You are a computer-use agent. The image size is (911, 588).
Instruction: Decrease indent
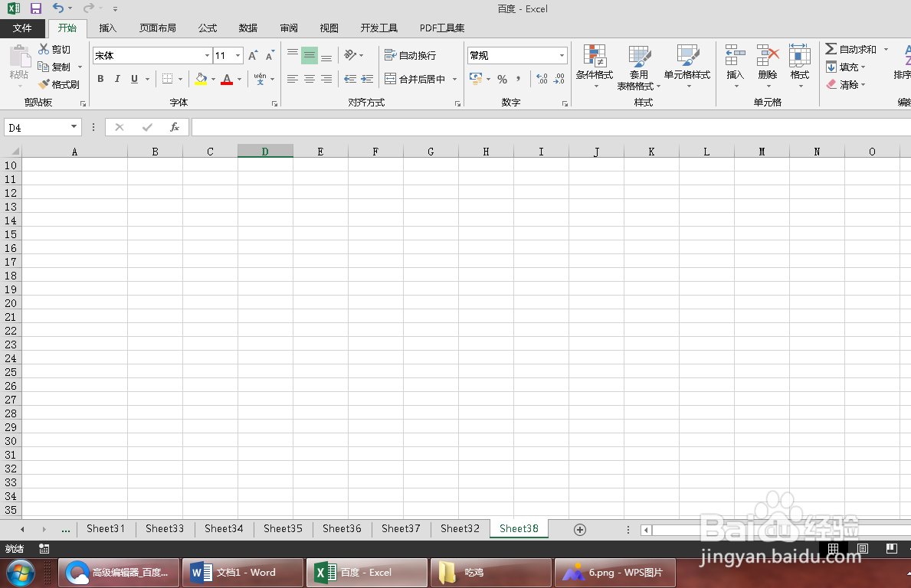coord(349,79)
